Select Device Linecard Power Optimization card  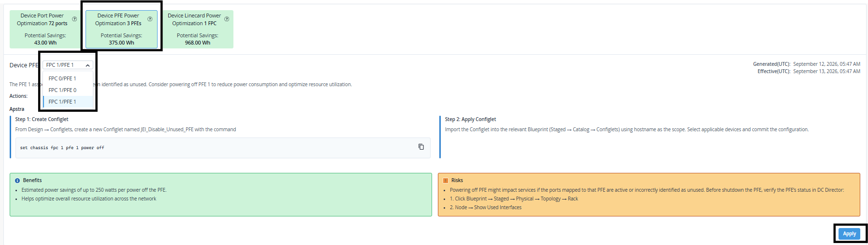197,29
